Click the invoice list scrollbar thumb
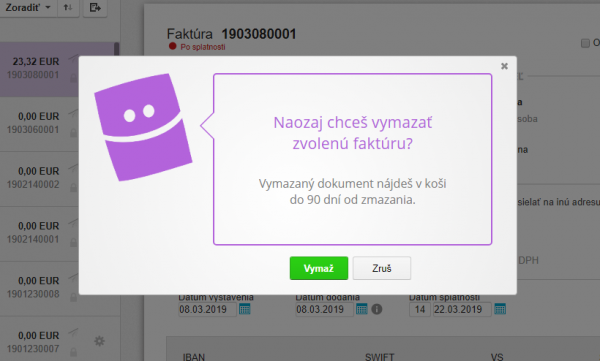Image resolution: width=600 pixels, height=361 pixels. coord(117,49)
